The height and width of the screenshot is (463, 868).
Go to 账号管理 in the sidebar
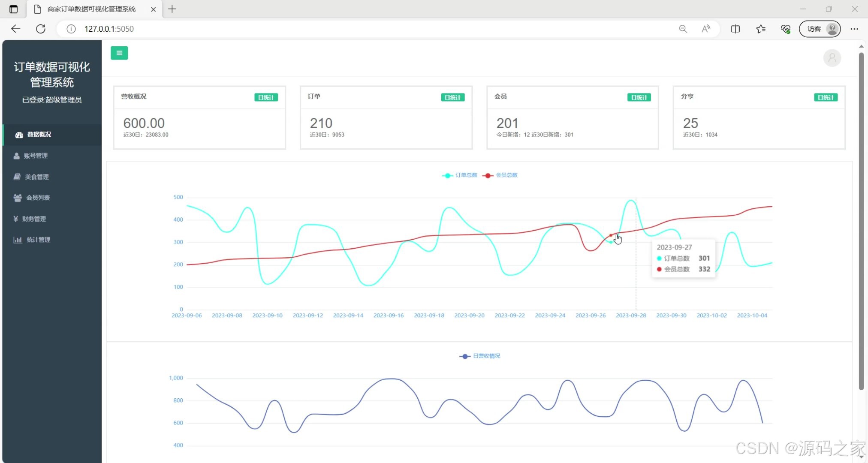(x=36, y=156)
